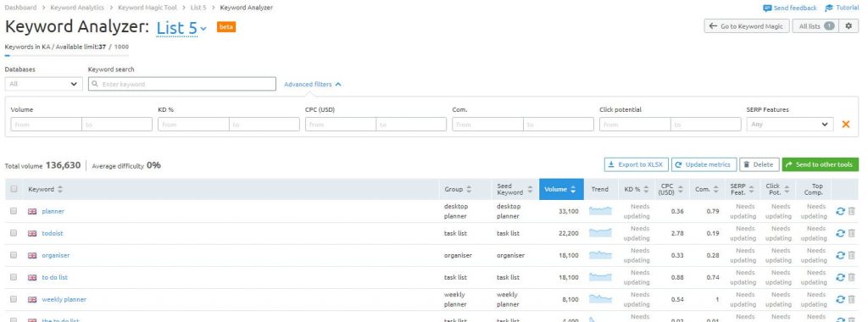Go to List 5 breadcrumb
The image size is (868, 322).
[x=198, y=8]
